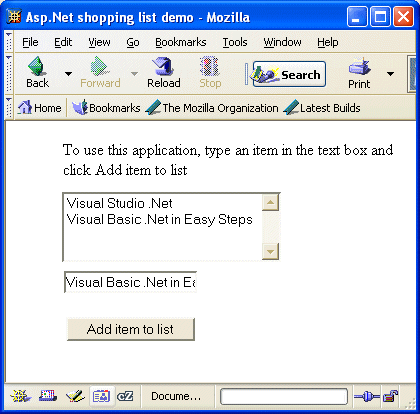Open the Bookmarks menu
The width and height of the screenshot is (420, 414).
[x=181, y=42]
